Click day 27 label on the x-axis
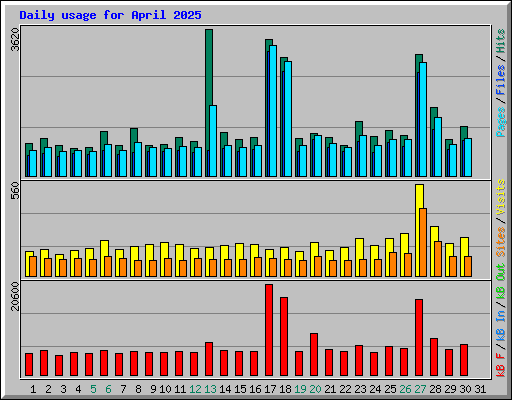The height and width of the screenshot is (400, 512). 420,389
